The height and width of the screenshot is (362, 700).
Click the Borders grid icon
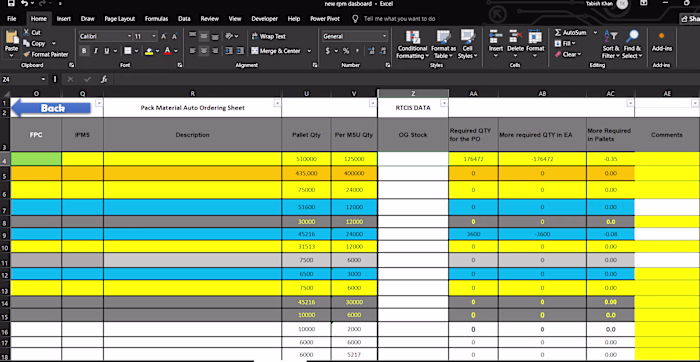coord(128,51)
